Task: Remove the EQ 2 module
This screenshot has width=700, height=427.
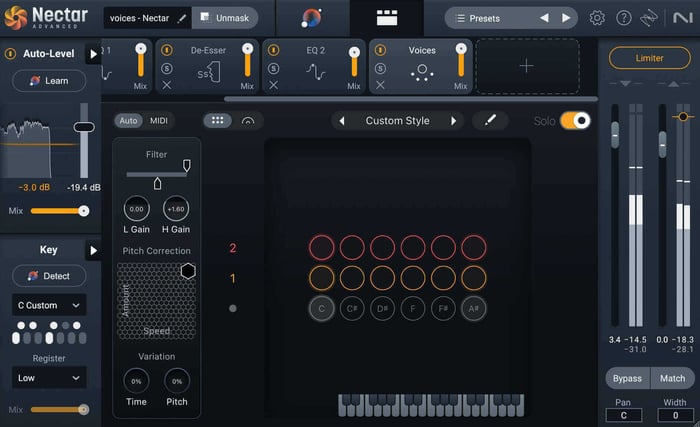Action: tap(273, 85)
